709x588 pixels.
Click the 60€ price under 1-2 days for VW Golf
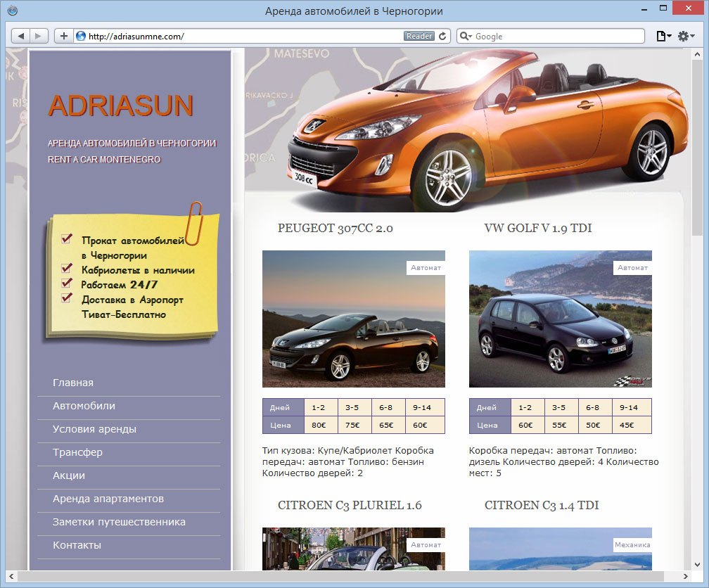[528, 425]
